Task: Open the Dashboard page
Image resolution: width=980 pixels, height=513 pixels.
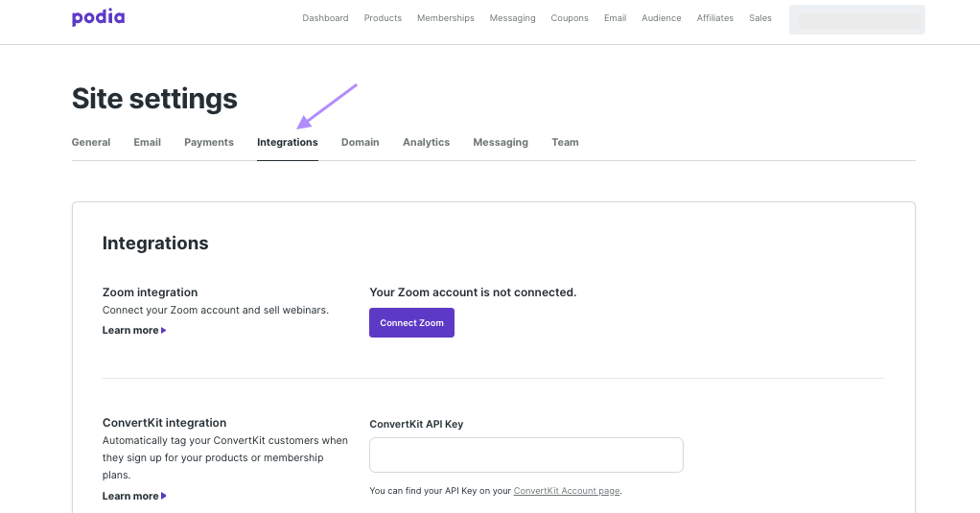Action: [x=325, y=18]
